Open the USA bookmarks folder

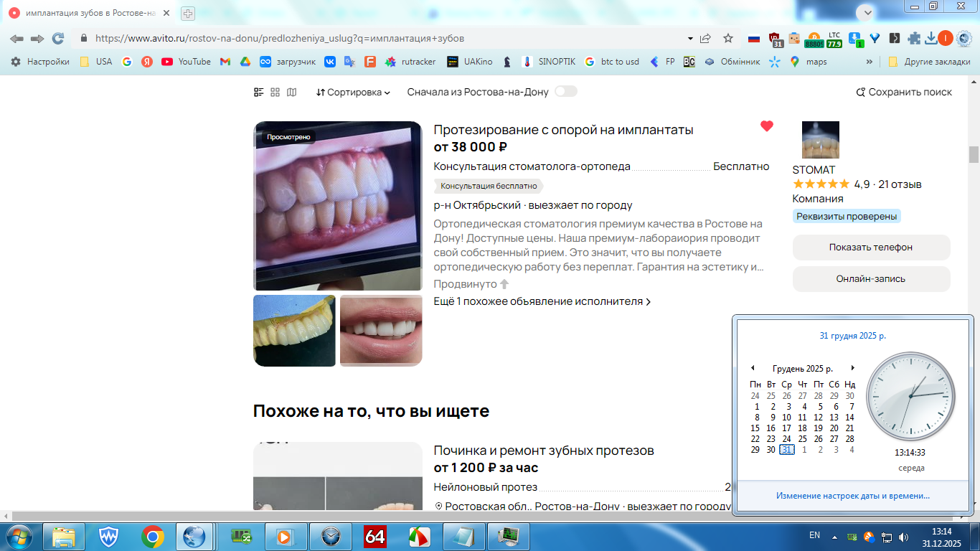point(96,62)
